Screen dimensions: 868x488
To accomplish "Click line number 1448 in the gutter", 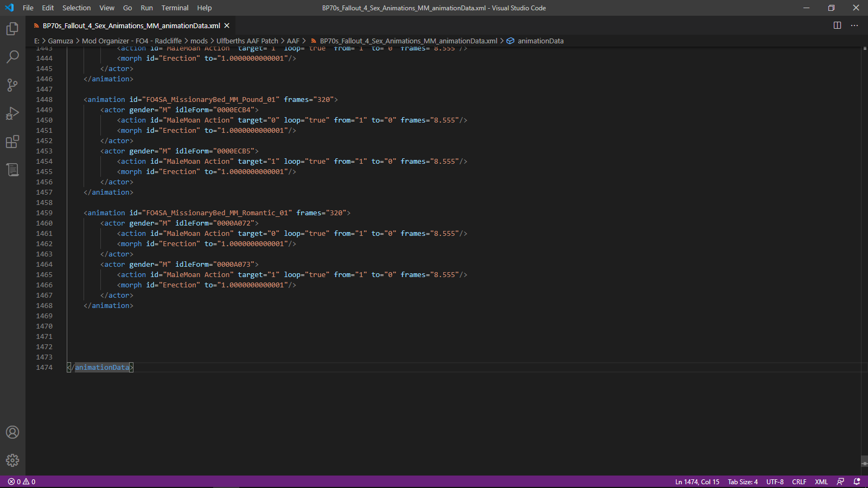I will [x=44, y=99].
